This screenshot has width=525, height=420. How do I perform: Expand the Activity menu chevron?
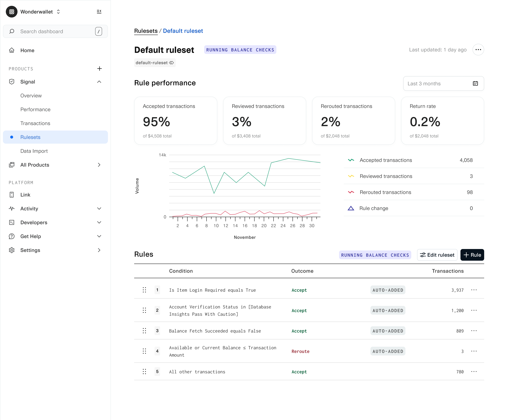tap(99, 209)
